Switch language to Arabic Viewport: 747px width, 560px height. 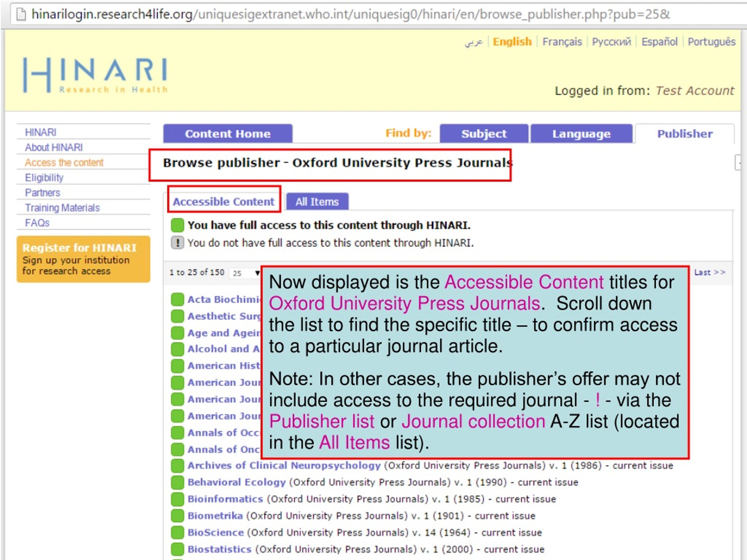click(x=474, y=42)
